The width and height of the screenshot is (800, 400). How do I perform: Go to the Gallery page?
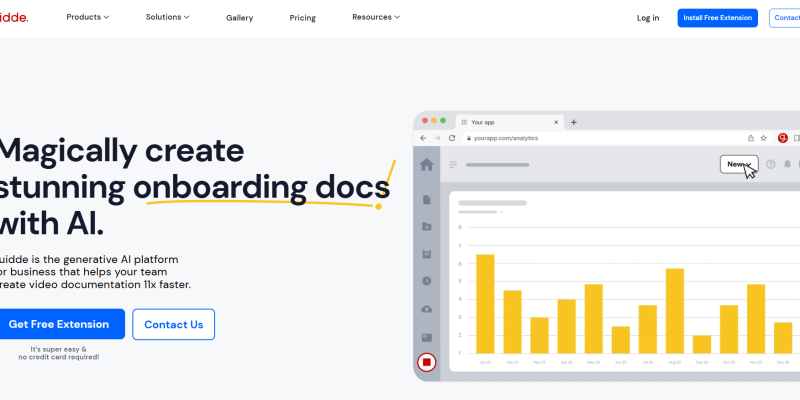click(239, 18)
